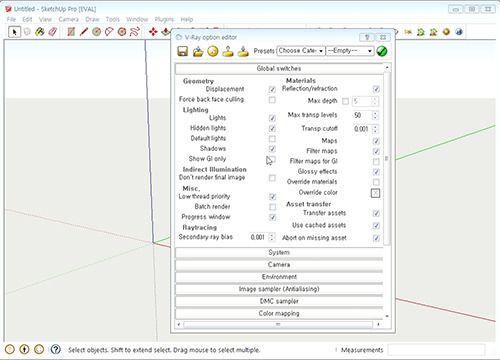
Task: Toggle Reflection/refraction checkbox
Action: [376, 89]
